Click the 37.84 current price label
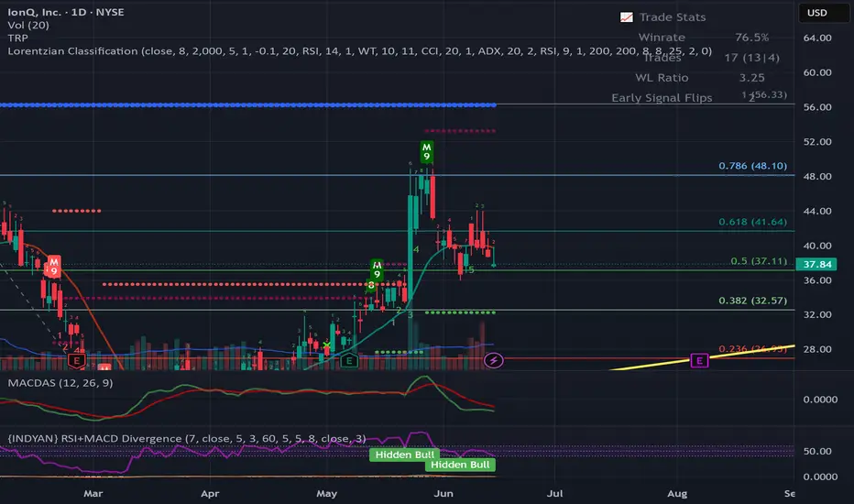 [817, 264]
